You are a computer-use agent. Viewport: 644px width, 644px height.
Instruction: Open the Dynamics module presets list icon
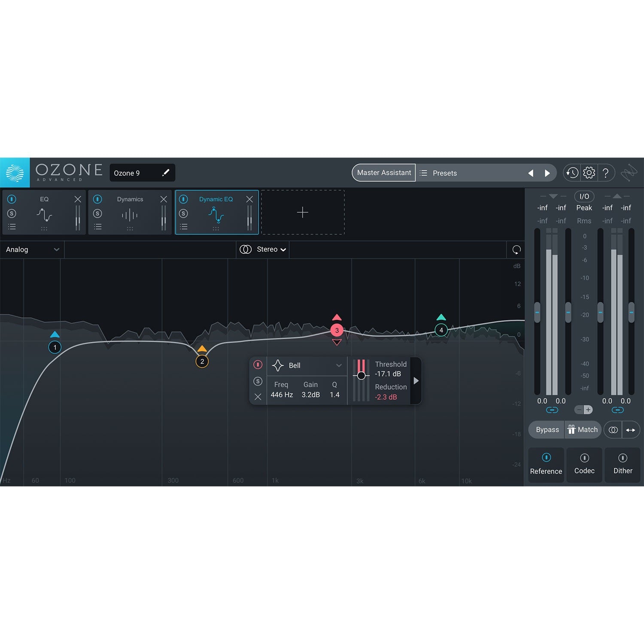tap(98, 227)
